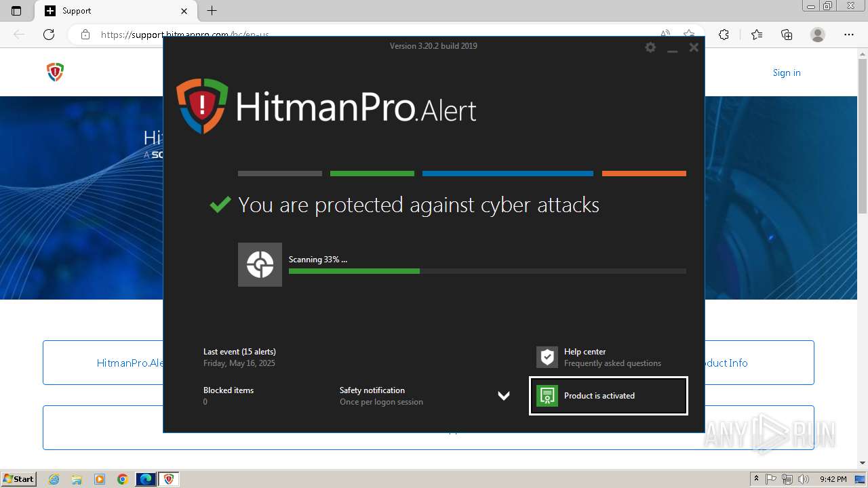Click the taskbar clock 9:42 PM
This screenshot has width=868, height=488.
(x=833, y=479)
